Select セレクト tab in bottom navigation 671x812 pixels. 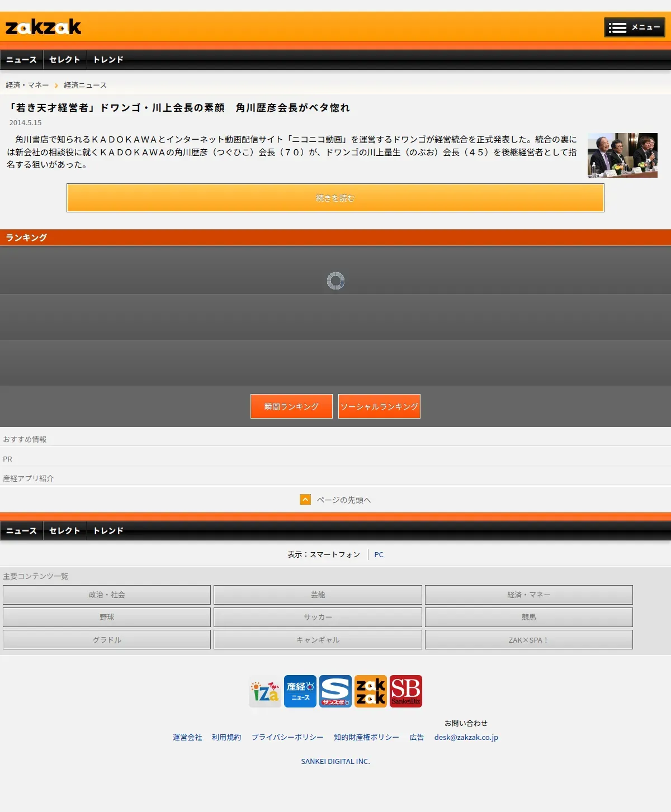click(65, 531)
